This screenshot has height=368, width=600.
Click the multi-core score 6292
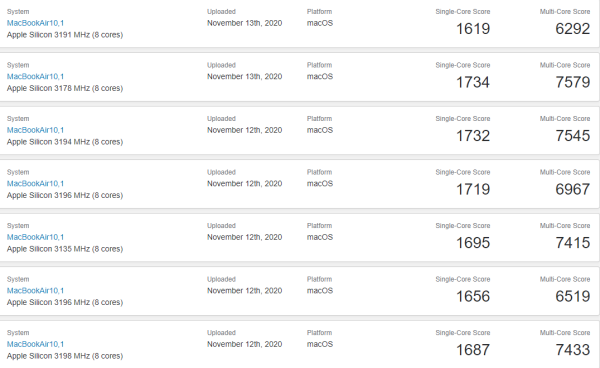coord(572,29)
